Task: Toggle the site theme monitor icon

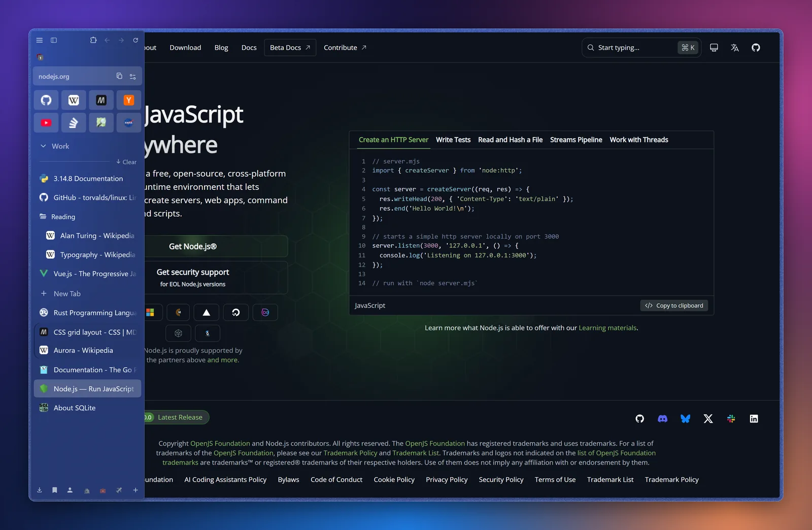Action: click(x=714, y=48)
